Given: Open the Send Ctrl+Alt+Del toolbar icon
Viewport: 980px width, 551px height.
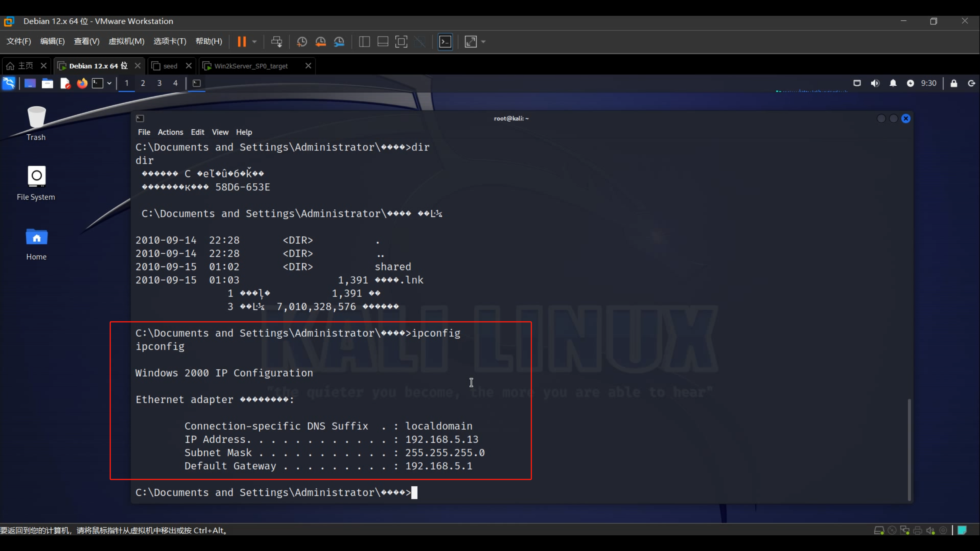Looking at the screenshot, I should 276,41.
